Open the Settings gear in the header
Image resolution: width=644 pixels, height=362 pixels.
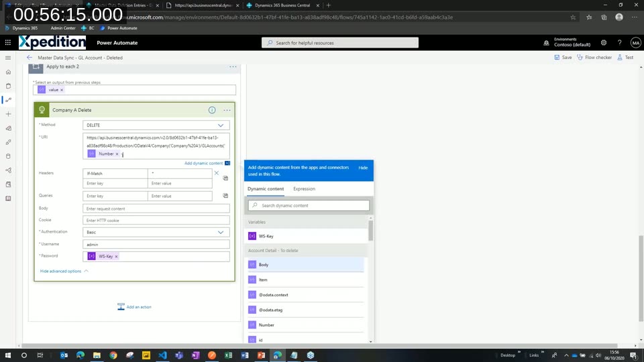pyautogui.click(x=603, y=43)
